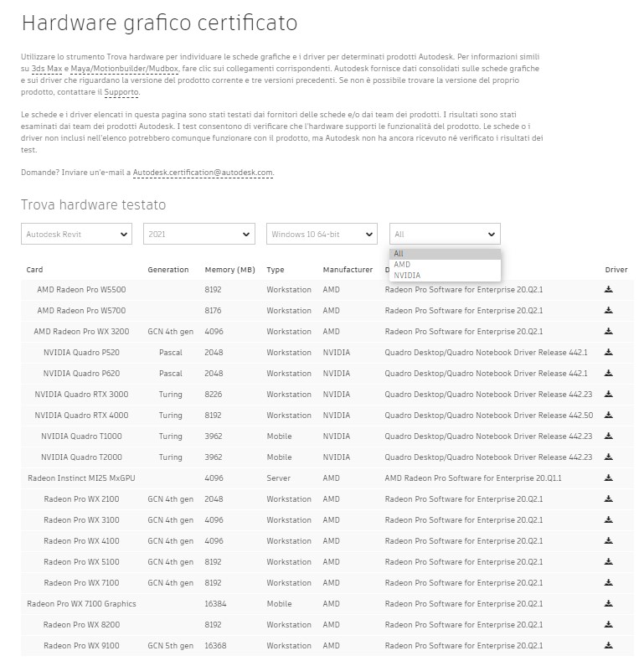
Task: Click GCN 5th gen generation cell
Action: (x=170, y=646)
